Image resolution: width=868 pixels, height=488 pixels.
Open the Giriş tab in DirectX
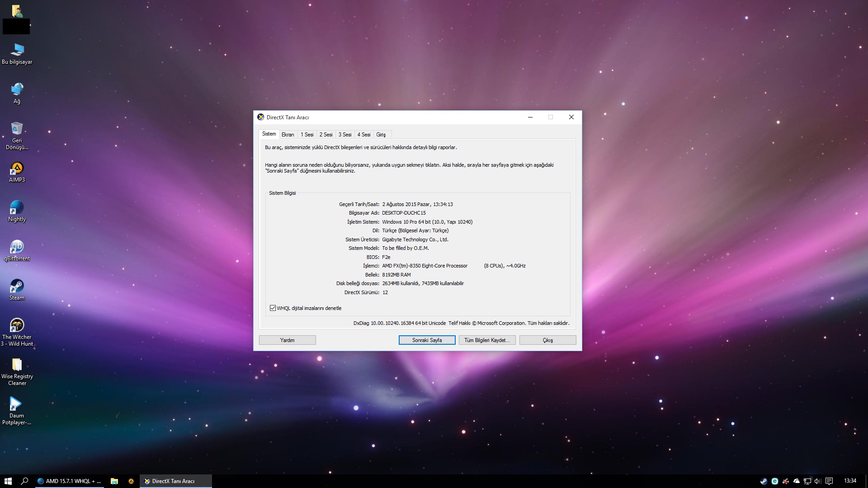coord(380,134)
